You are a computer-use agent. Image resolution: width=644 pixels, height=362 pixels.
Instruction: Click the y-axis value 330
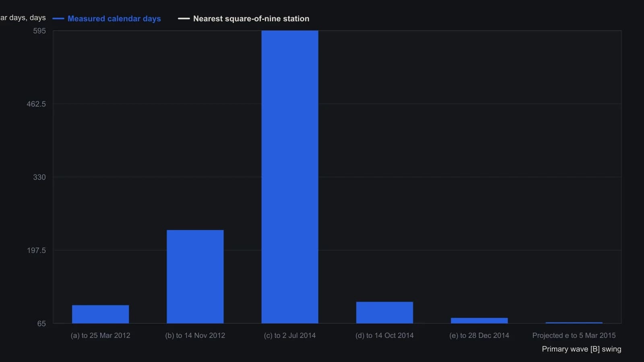(39, 177)
